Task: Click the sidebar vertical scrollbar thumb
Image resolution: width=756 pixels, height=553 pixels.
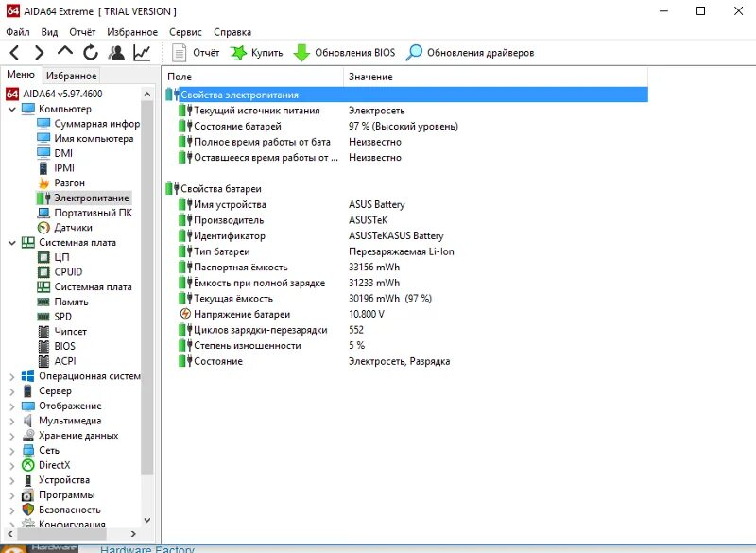Action: click(x=147, y=287)
